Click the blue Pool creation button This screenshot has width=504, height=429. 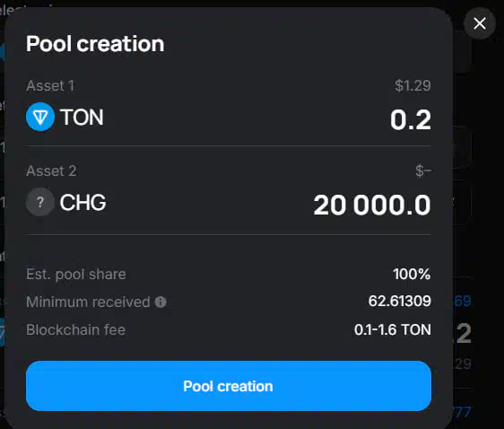tap(229, 386)
